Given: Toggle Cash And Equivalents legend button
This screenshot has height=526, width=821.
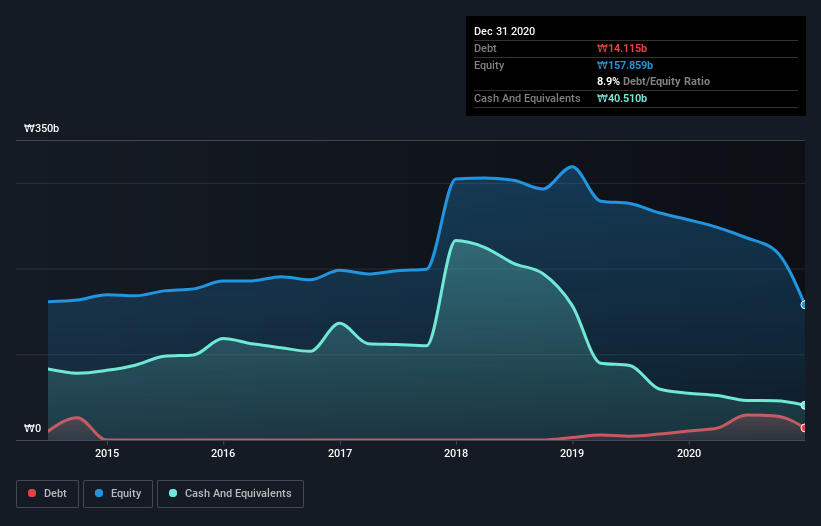Looking at the screenshot, I should pyautogui.click(x=230, y=494).
